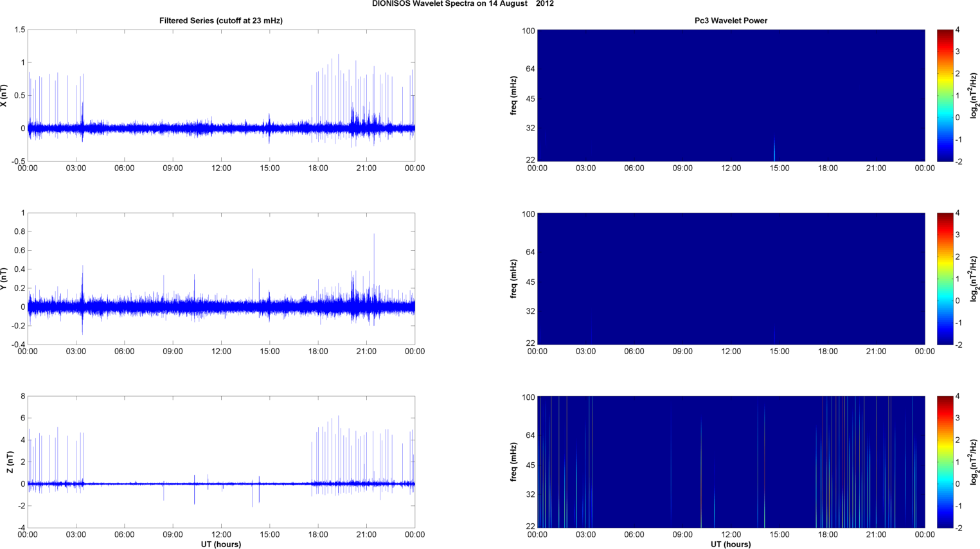
Task: Click the top spectrogram's color scale bar
Action: [945, 95]
